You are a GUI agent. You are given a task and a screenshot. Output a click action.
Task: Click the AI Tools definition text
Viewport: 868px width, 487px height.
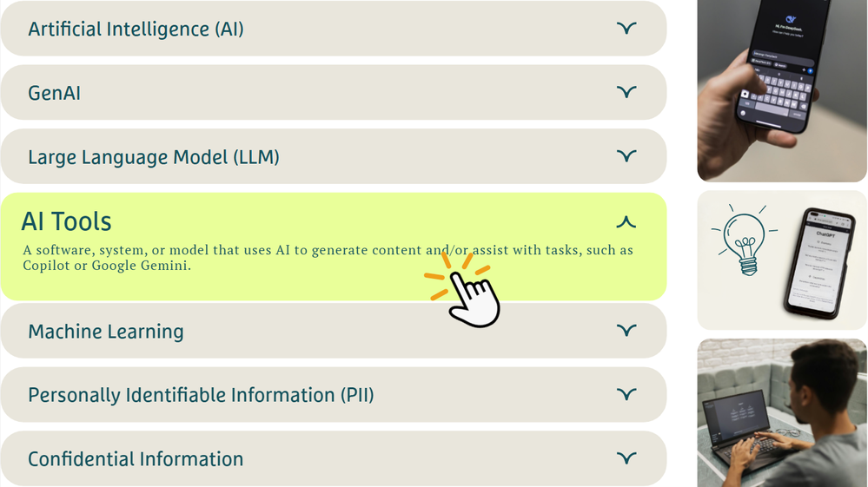pos(328,258)
